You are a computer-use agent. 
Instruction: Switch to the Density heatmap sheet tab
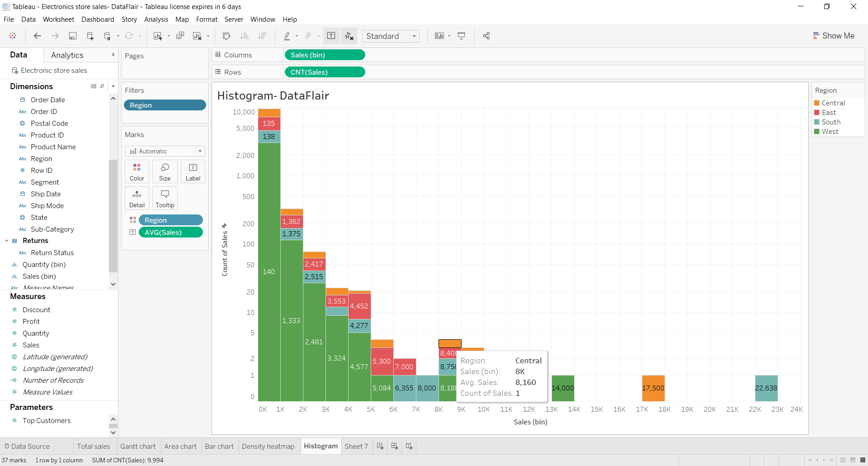[x=268, y=446]
